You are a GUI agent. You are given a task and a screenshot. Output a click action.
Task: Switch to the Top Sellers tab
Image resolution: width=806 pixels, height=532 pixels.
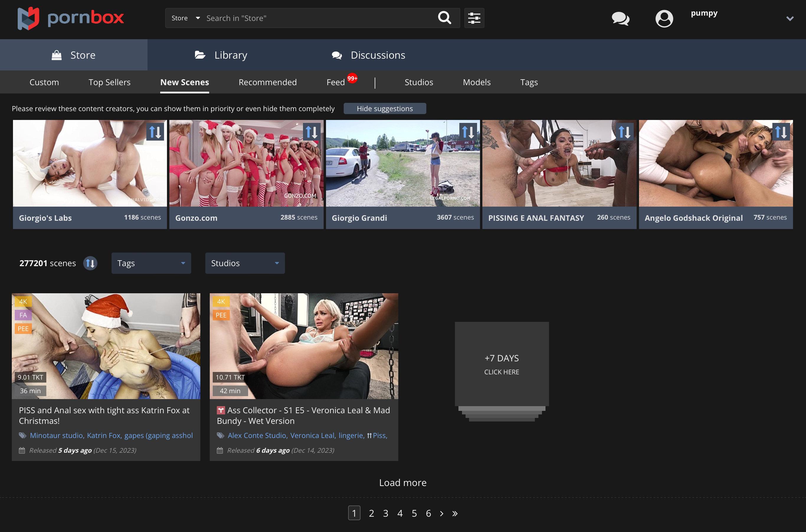coord(109,82)
